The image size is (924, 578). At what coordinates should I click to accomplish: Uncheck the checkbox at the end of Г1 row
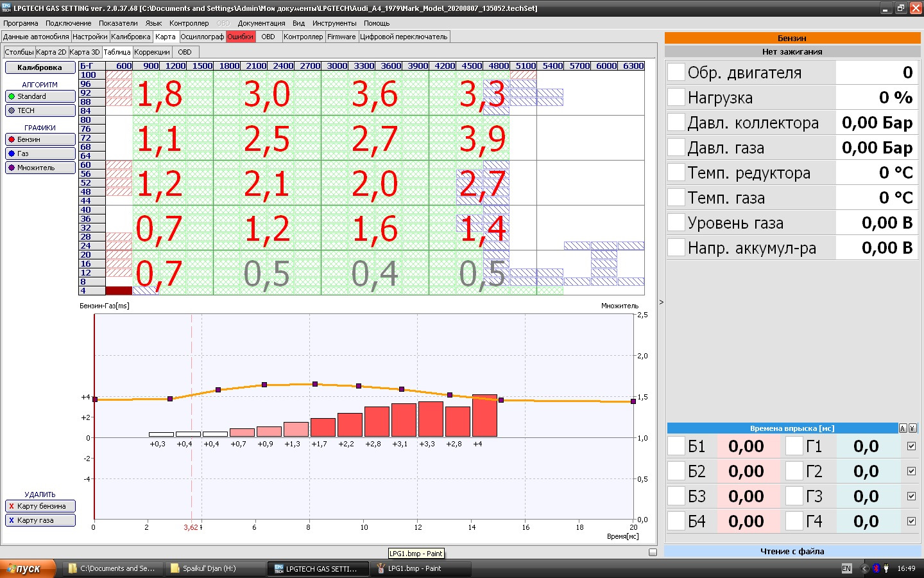(911, 446)
